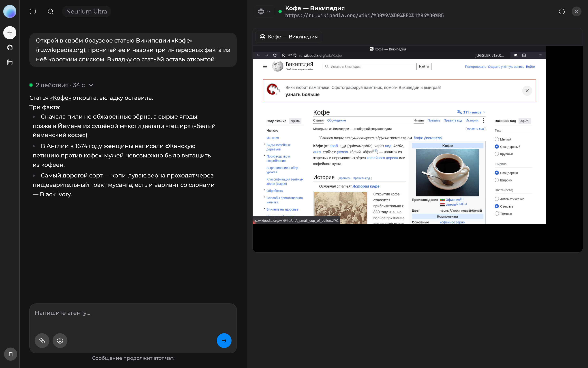This screenshot has height=368, width=588.
Task: Select Автоматические color mode
Action: (x=497, y=199)
